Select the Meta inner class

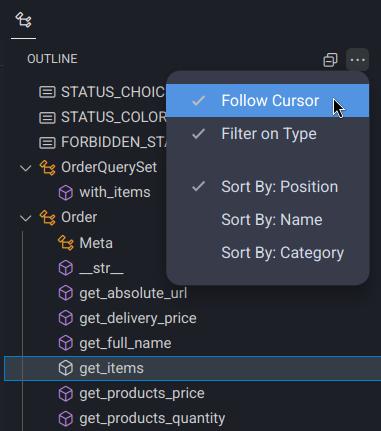tap(96, 243)
